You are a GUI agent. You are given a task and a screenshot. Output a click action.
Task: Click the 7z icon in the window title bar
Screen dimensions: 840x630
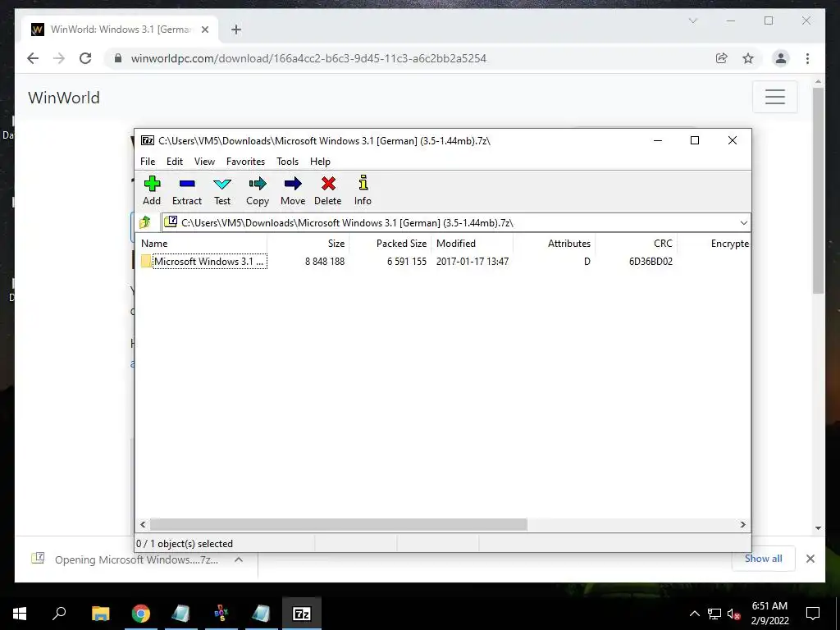coord(148,140)
